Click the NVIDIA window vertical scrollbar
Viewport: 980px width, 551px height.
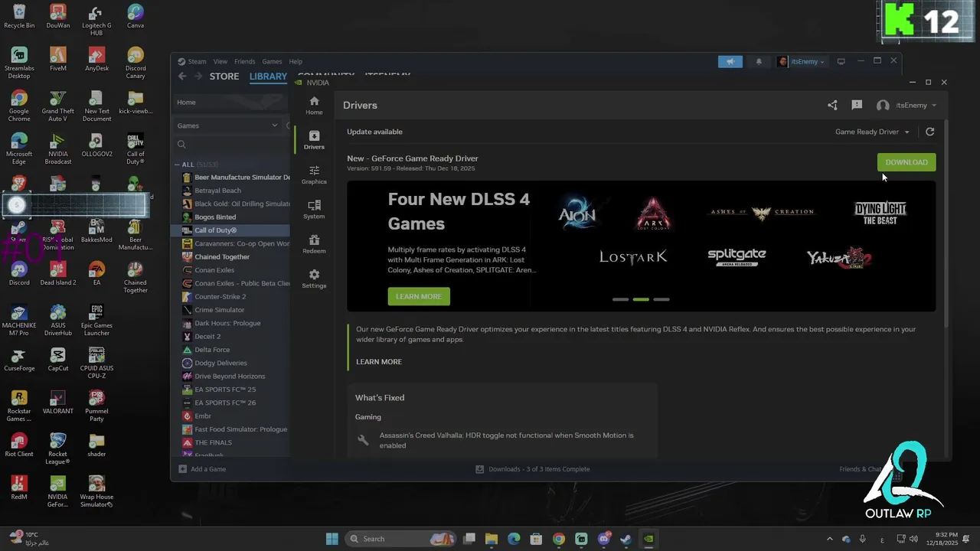tap(946, 222)
